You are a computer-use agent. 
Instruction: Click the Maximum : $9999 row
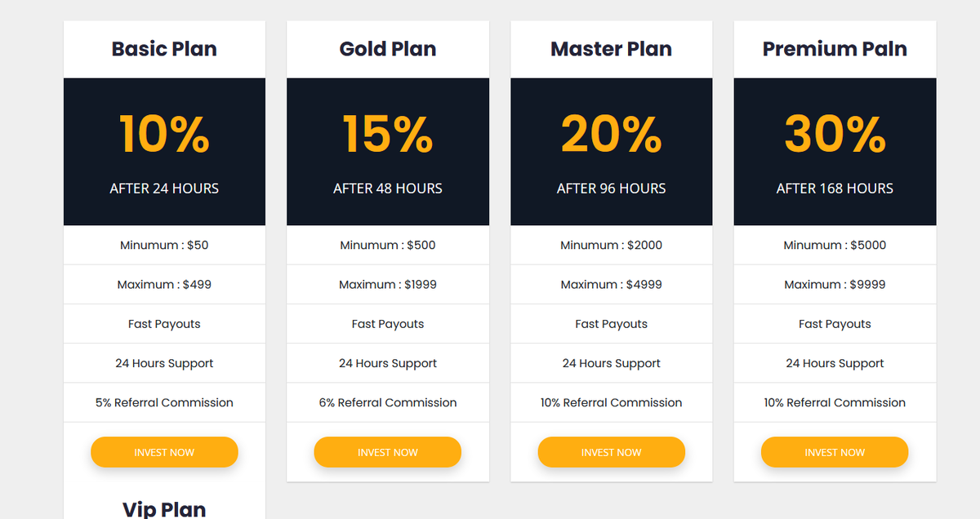point(835,285)
